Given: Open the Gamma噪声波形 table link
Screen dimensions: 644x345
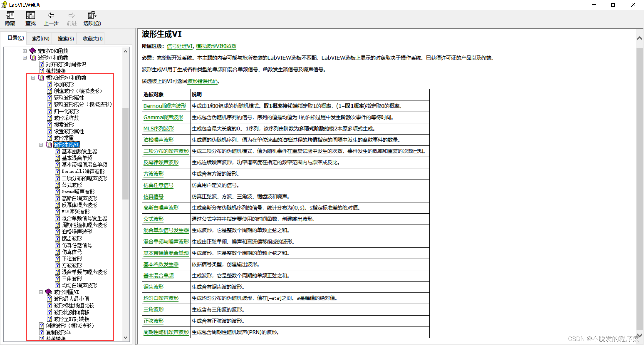Looking at the screenshot, I should pyautogui.click(x=163, y=117).
